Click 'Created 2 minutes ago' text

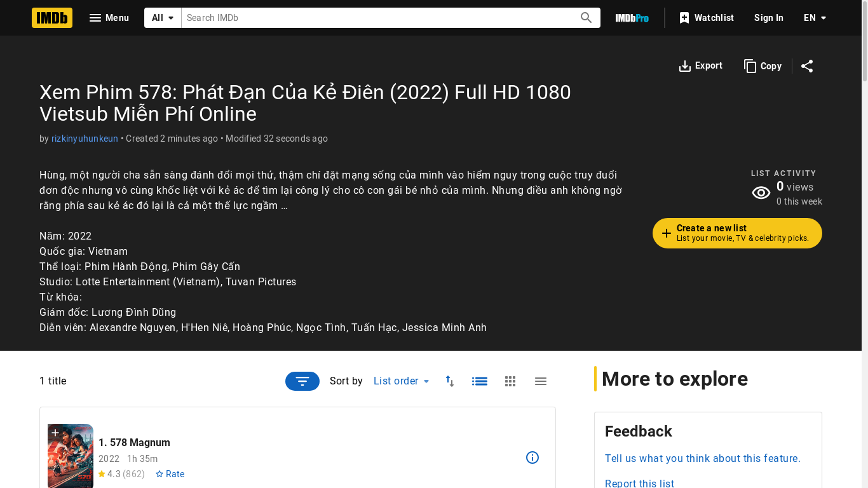tap(172, 139)
